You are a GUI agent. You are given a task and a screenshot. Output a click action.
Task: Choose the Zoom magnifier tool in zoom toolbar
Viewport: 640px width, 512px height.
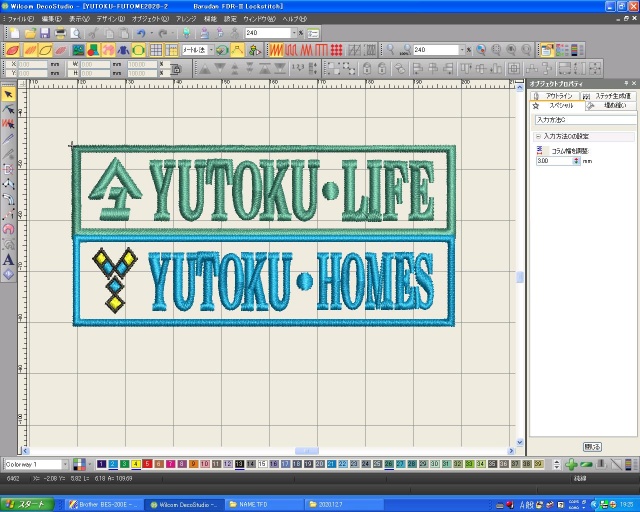[x=391, y=50]
